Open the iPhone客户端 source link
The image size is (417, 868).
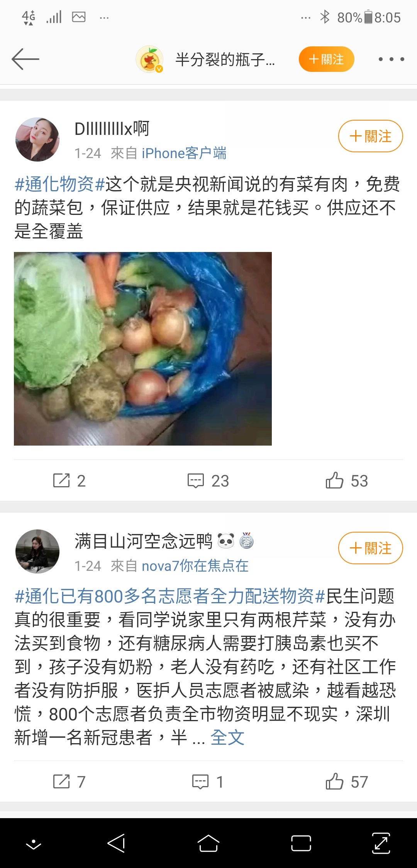click(x=184, y=153)
